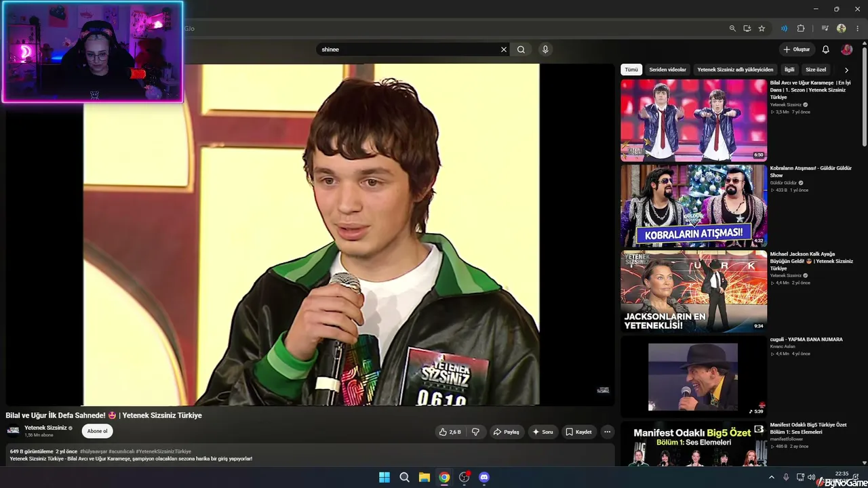Show hidden system tray icons
868x488 pixels.
(771, 477)
